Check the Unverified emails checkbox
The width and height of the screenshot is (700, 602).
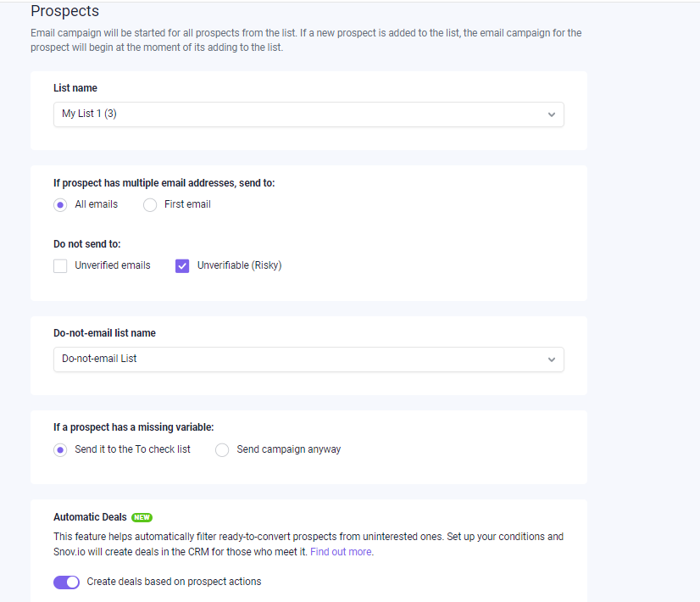60,265
